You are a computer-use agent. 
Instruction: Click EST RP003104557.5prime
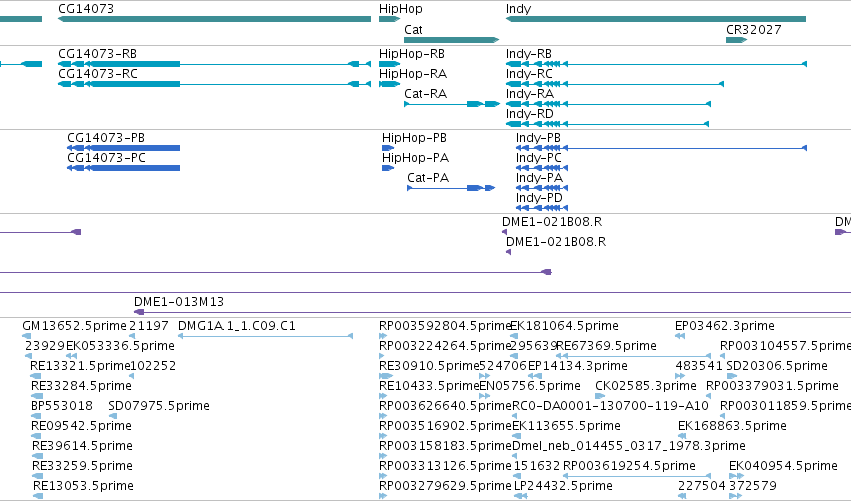point(785,346)
